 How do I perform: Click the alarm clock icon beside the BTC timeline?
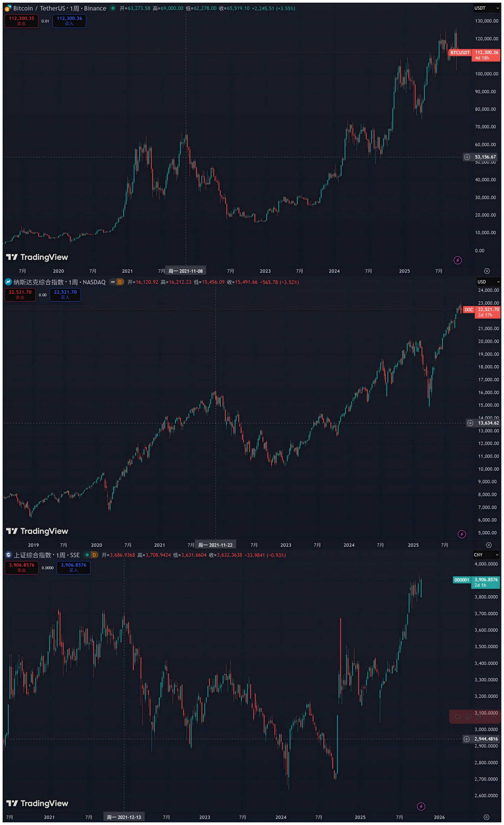[x=487, y=271]
